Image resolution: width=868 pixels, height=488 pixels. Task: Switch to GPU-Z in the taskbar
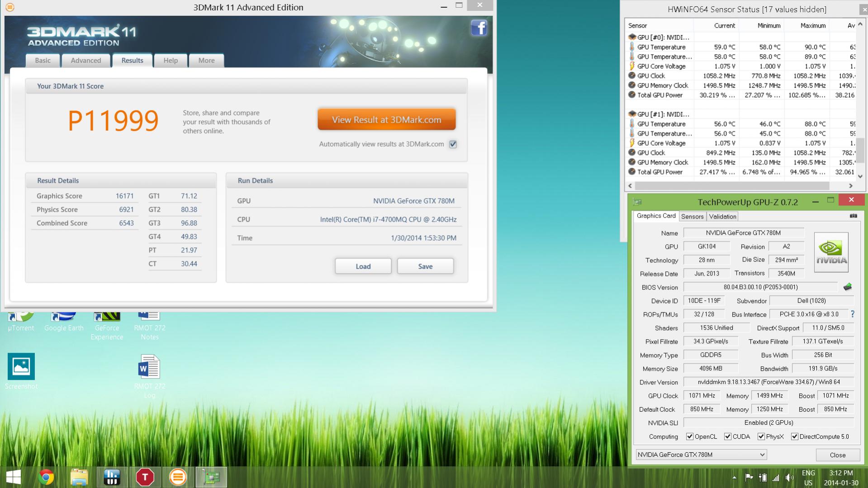tap(211, 477)
